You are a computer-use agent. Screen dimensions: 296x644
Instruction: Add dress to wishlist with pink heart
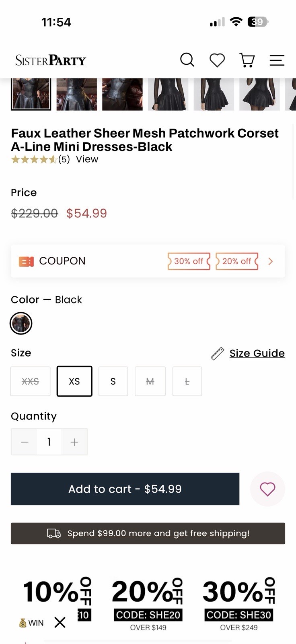pyautogui.click(x=267, y=489)
